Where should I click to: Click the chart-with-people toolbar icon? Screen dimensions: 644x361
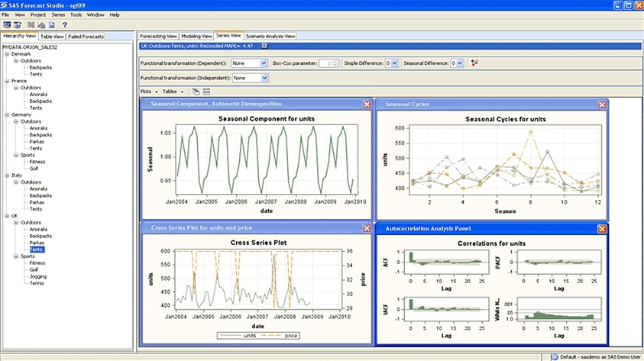coord(41,25)
